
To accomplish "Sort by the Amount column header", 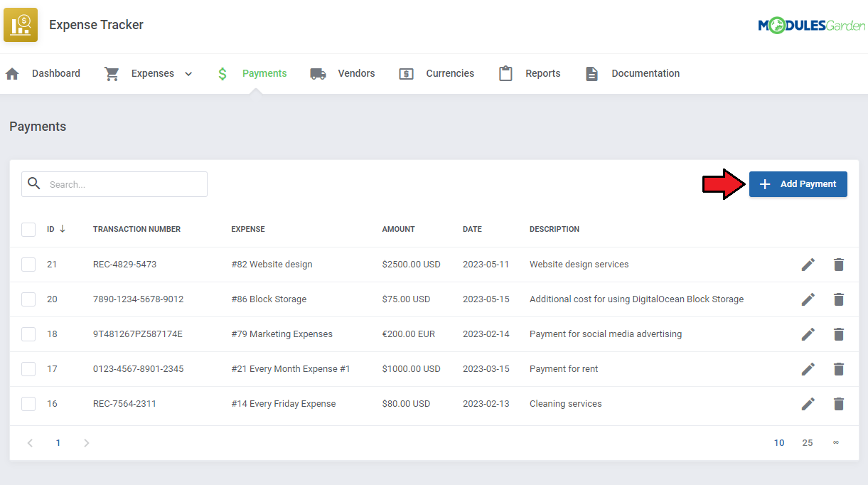I will (x=398, y=229).
